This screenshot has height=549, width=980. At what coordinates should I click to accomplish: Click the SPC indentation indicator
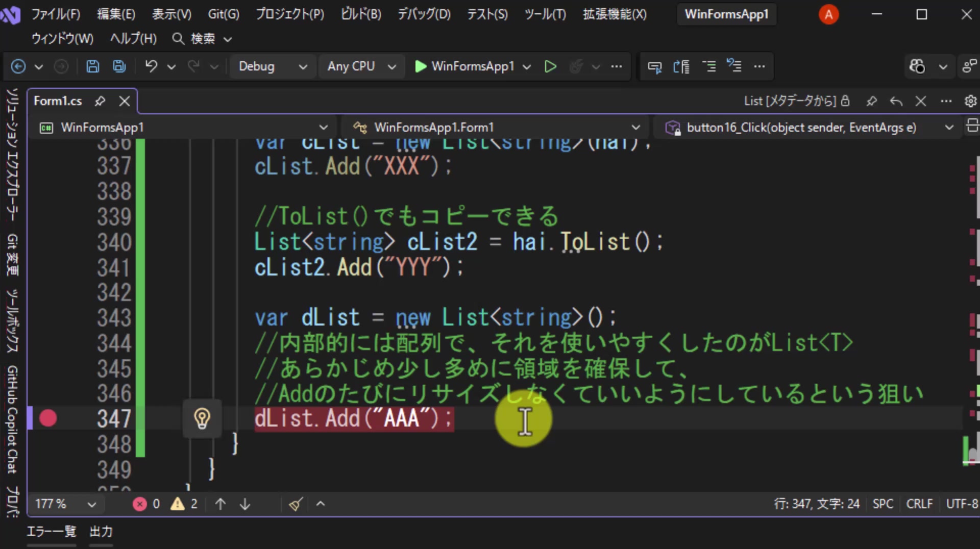(x=883, y=504)
